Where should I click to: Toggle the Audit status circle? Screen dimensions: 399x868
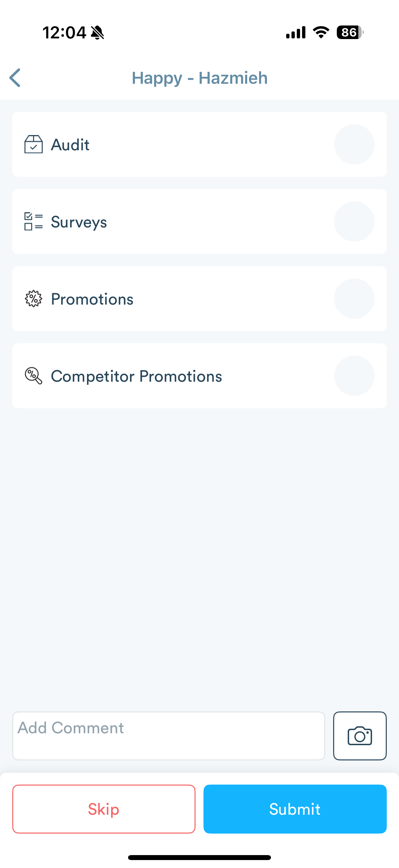[x=354, y=145]
